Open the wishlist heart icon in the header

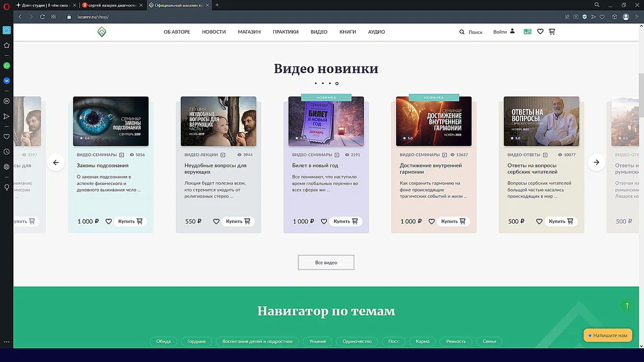click(x=540, y=32)
